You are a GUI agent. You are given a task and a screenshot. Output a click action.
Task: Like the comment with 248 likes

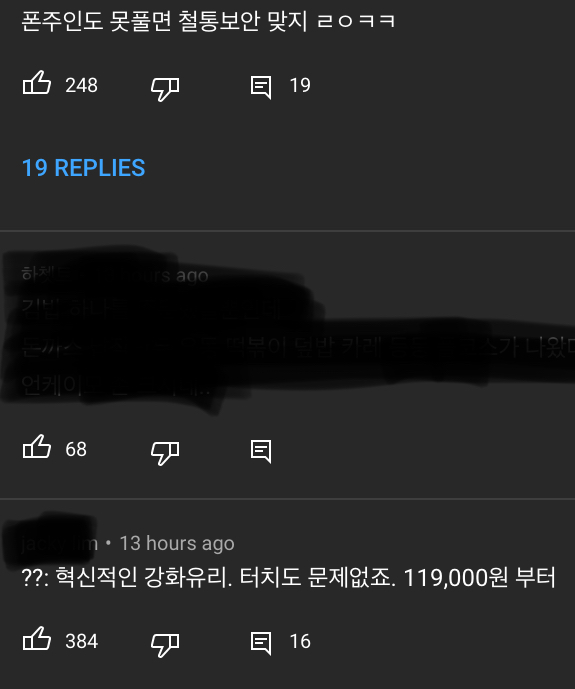coord(37,83)
